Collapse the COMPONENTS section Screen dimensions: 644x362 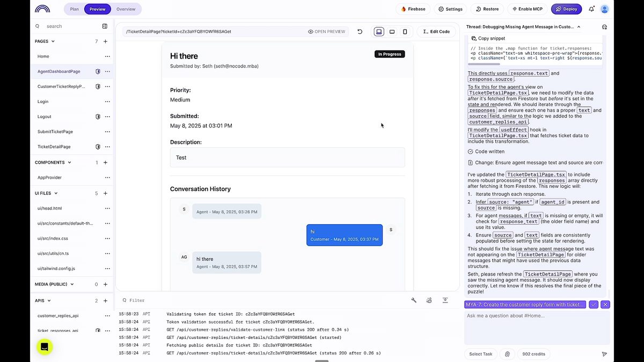[x=69, y=162]
